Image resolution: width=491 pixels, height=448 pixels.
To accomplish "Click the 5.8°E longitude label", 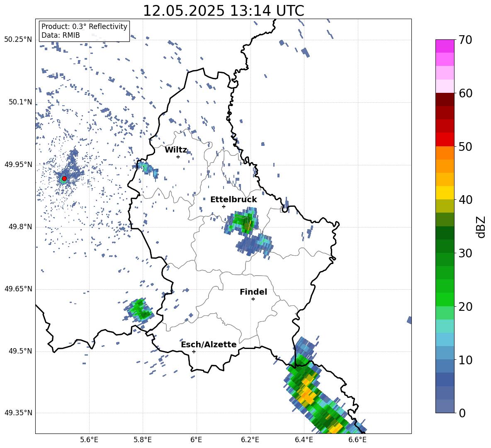I will [143, 440].
